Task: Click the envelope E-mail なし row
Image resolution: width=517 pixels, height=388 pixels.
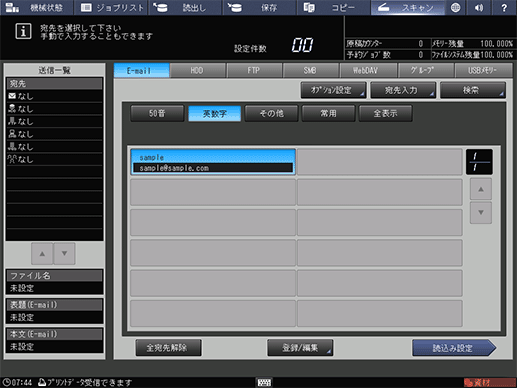Action: click(54, 96)
